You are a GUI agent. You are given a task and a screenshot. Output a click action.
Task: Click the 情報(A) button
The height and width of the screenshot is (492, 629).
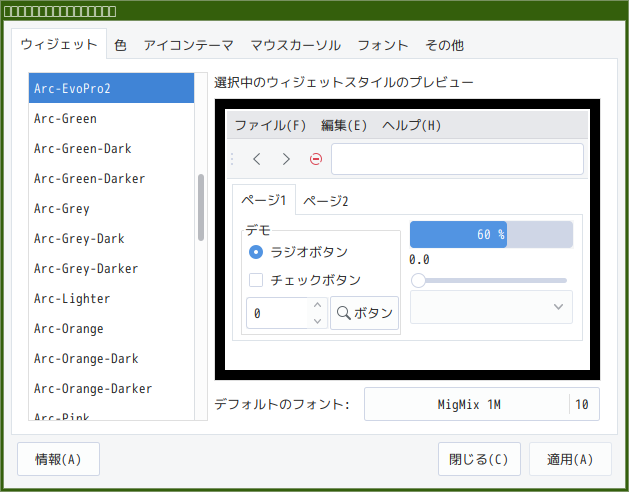[x=58, y=459]
